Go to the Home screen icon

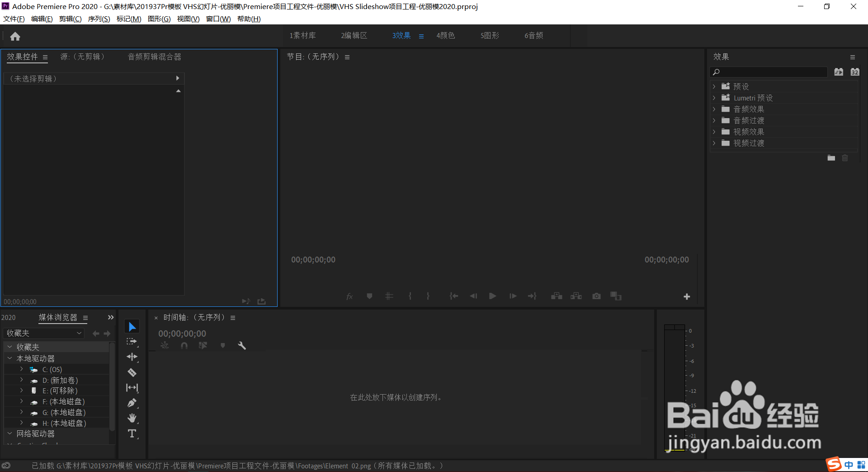tap(15, 36)
